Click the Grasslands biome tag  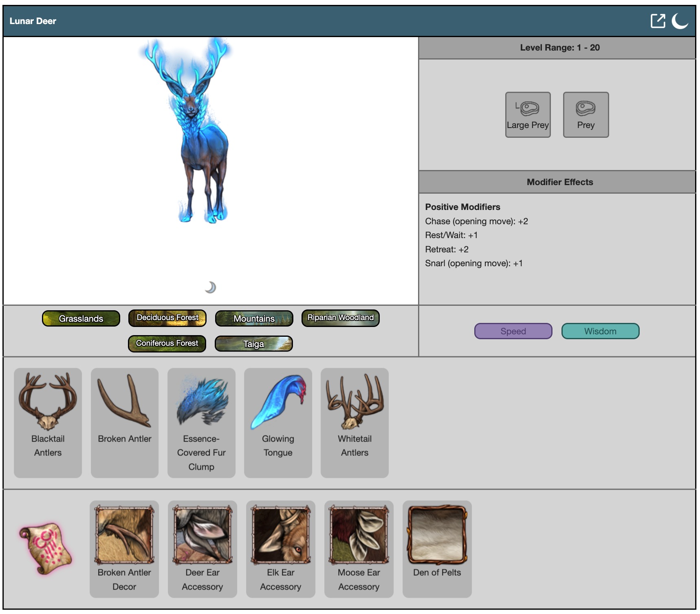(x=81, y=318)
